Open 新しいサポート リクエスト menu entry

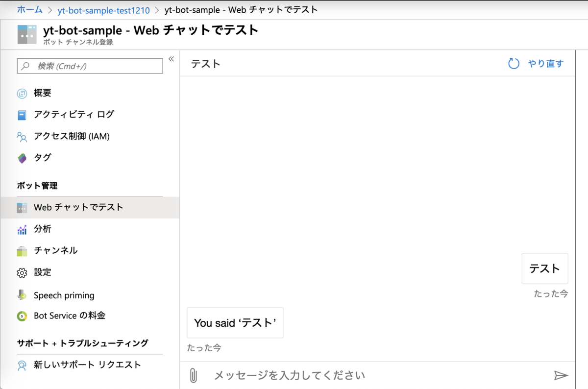click(87, 365)
